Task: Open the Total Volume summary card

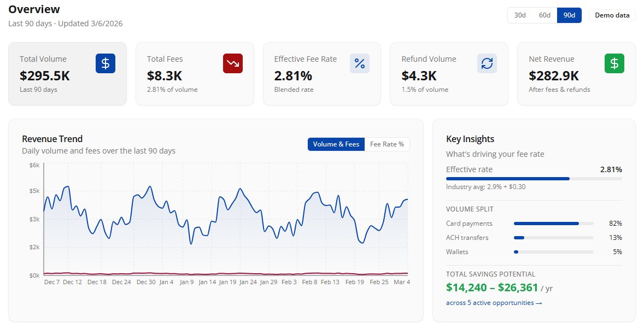Action: click(67, 74)
